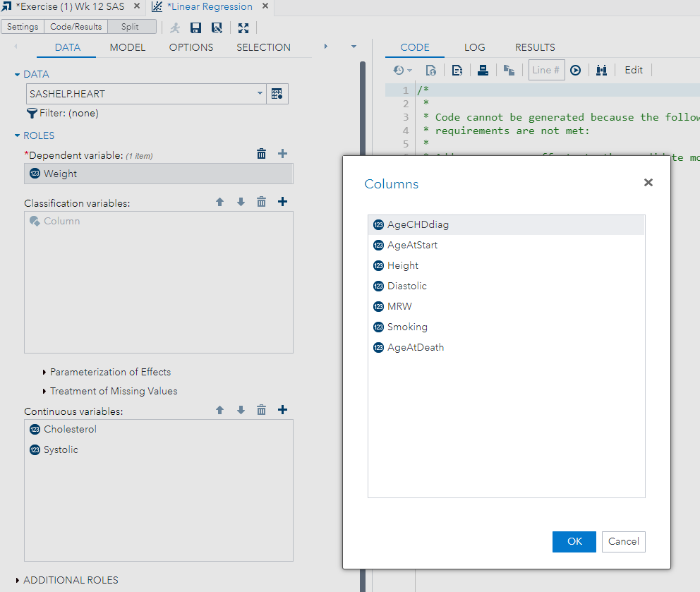700x592 pixels.
Task: Add a classification variable with plus icon
Action: pos(282,202)
